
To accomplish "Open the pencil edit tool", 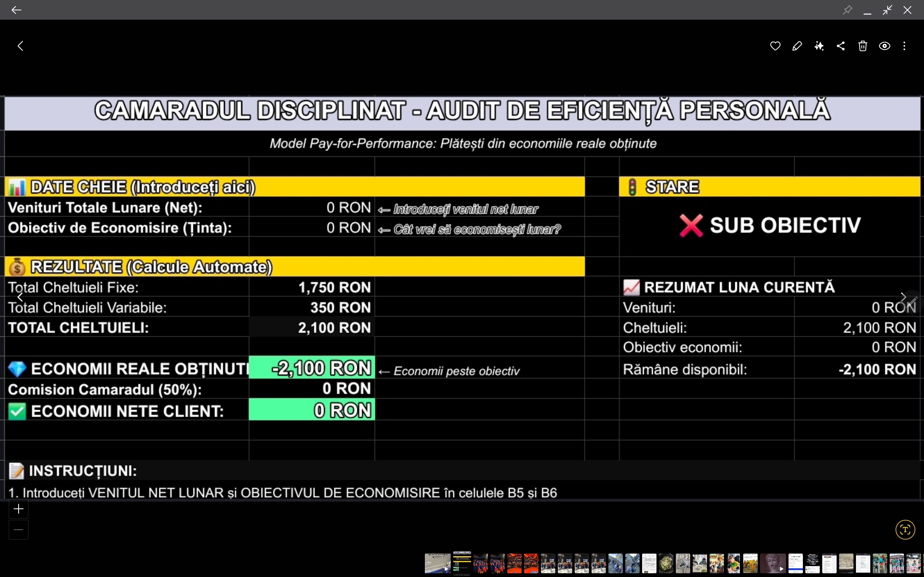I will click(x=797, y=46).
